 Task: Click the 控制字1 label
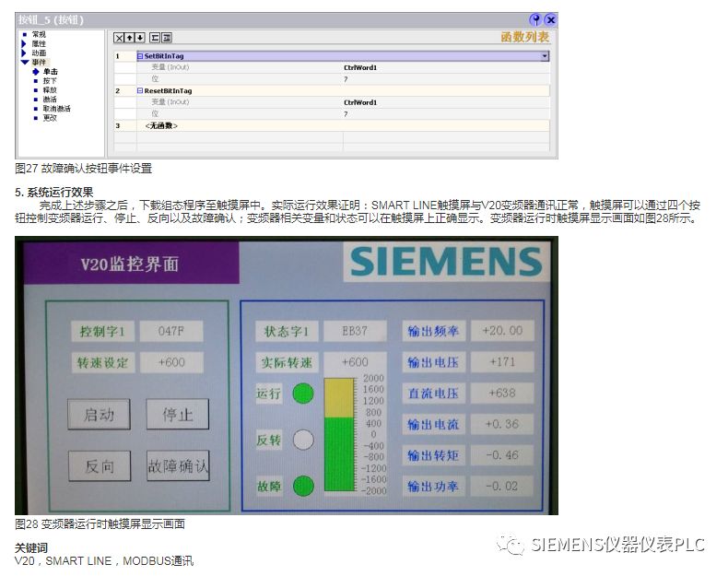[x=102, y=331]
